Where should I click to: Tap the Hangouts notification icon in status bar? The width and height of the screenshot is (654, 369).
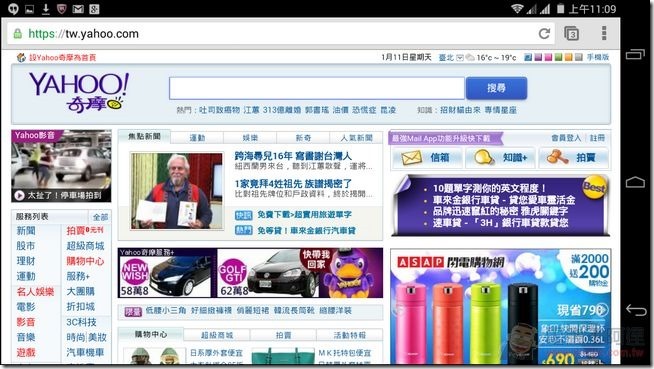[x=13, y=9]
